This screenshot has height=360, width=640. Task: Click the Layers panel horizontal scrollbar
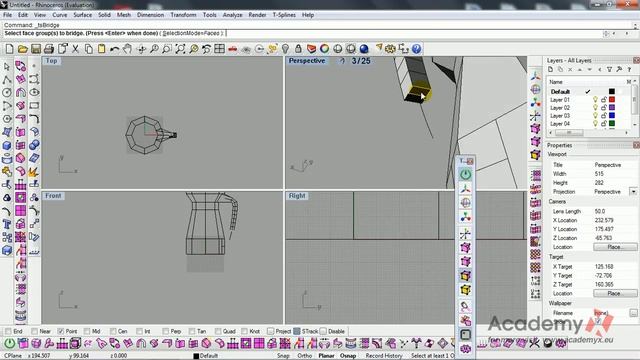[589, 133]
